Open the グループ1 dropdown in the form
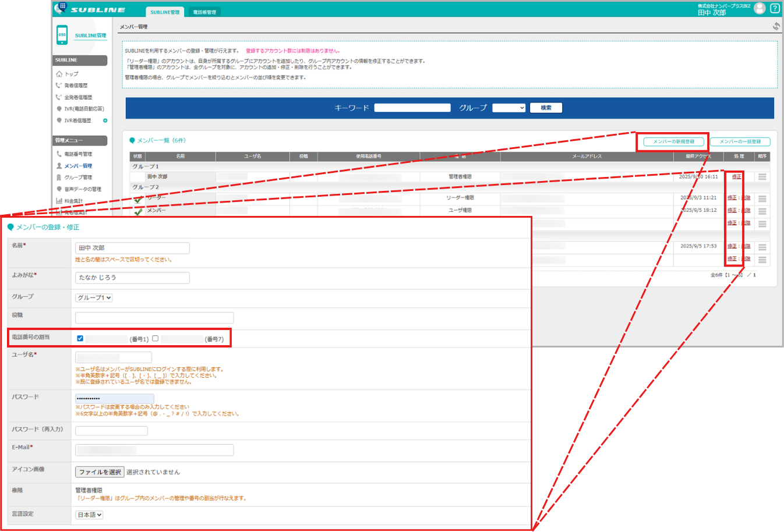The image size is (784, 532). click(x=94, y=297)
